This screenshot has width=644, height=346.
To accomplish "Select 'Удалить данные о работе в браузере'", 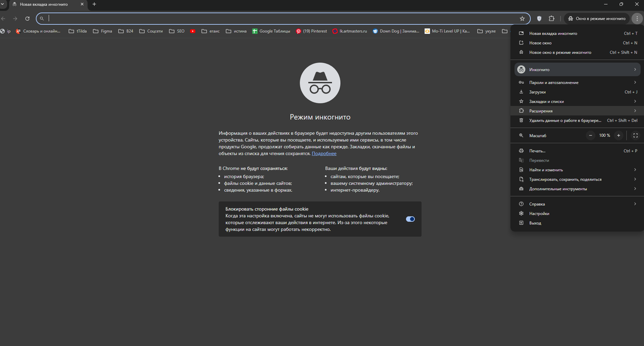I will (577, 120).
